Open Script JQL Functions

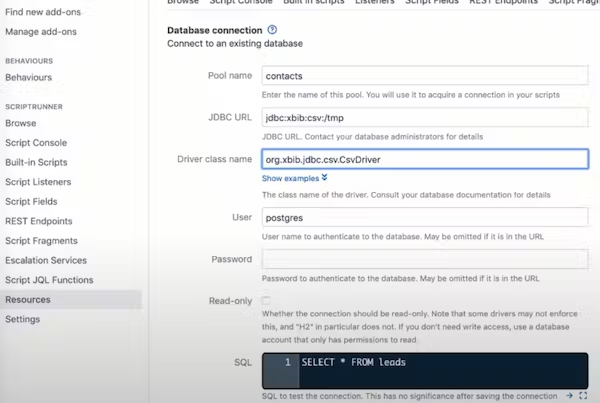49,280
